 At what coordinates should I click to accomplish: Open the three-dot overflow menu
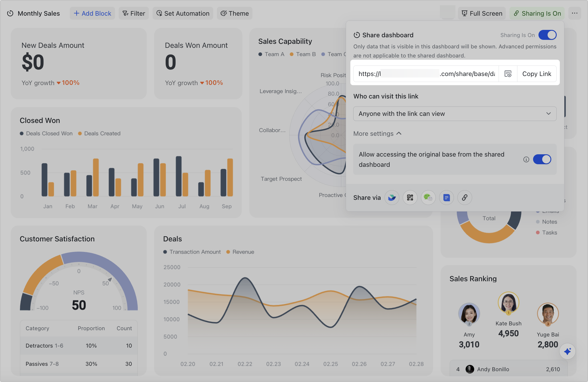click(575, 13)
